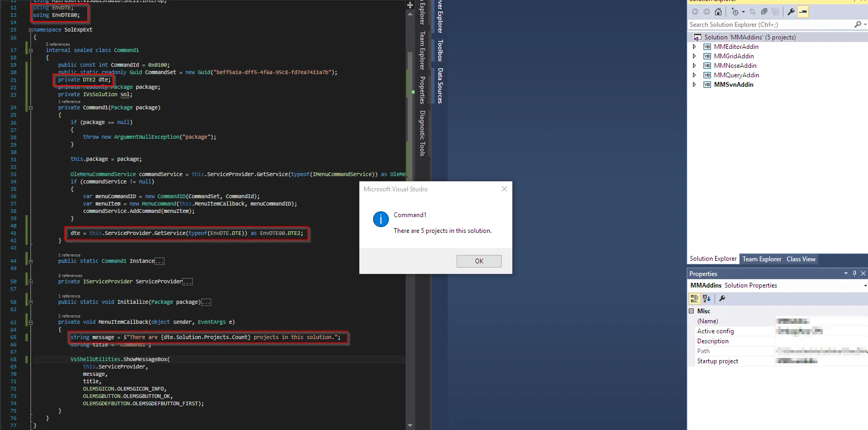
Task: Select the Active config property row
Action: click(x=782, y=331)
